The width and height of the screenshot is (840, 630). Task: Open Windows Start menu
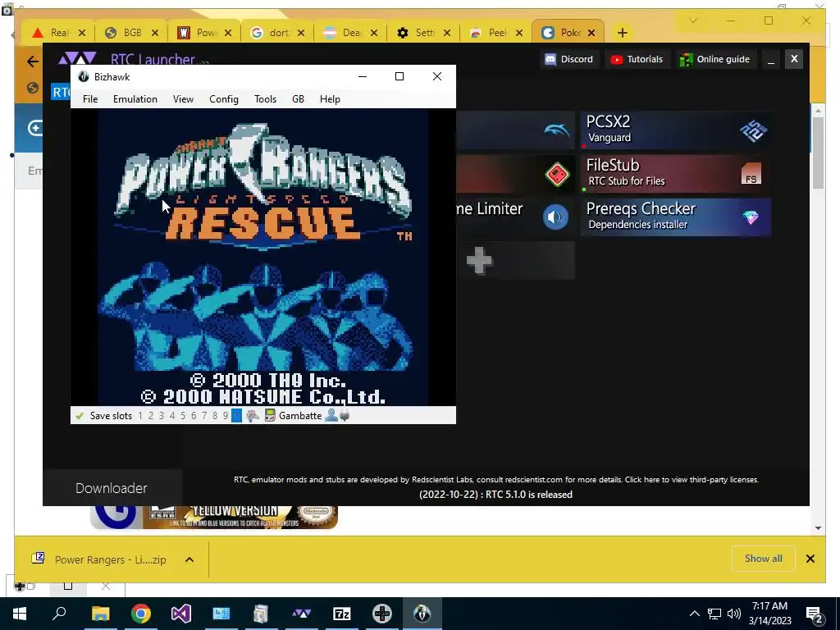coord(20,614)
